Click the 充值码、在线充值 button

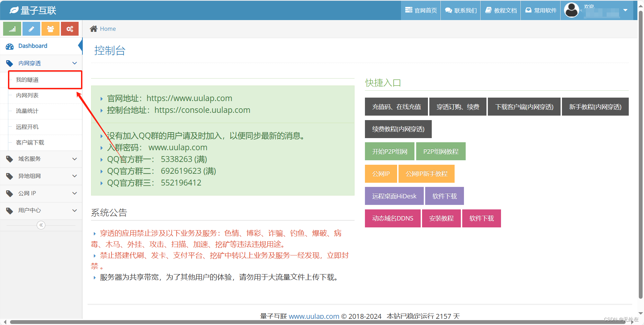tap(396, 107)
